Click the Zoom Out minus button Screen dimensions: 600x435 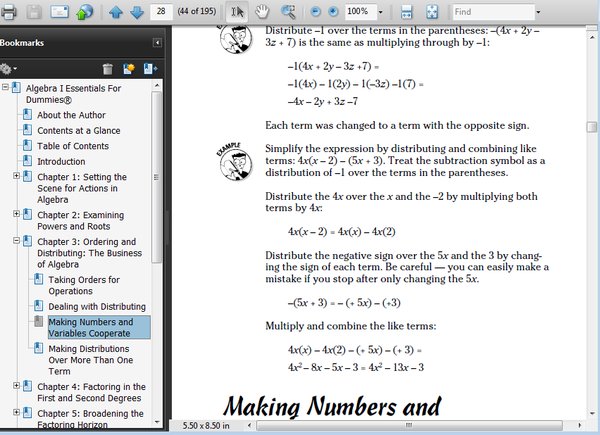click(316, 12)
